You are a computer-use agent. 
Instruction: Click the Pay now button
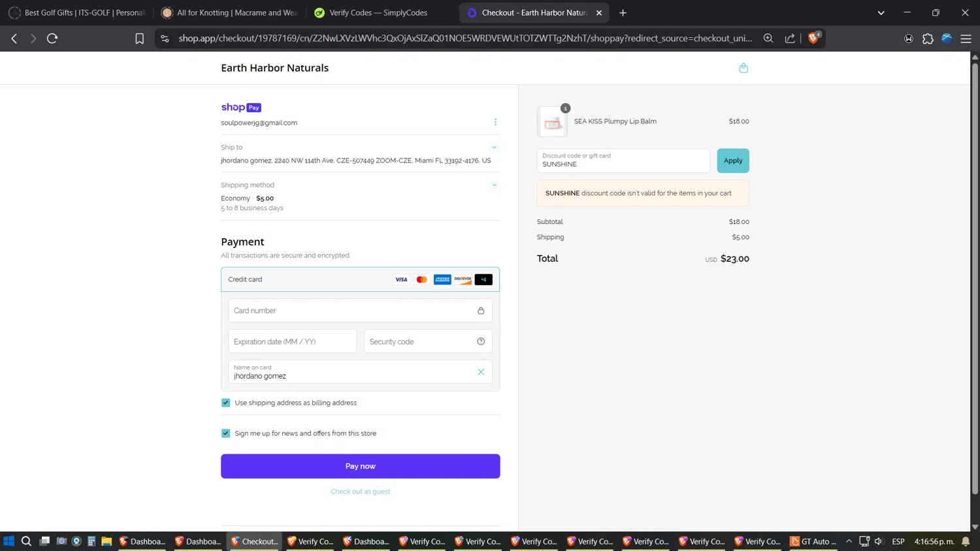point(361,466)
